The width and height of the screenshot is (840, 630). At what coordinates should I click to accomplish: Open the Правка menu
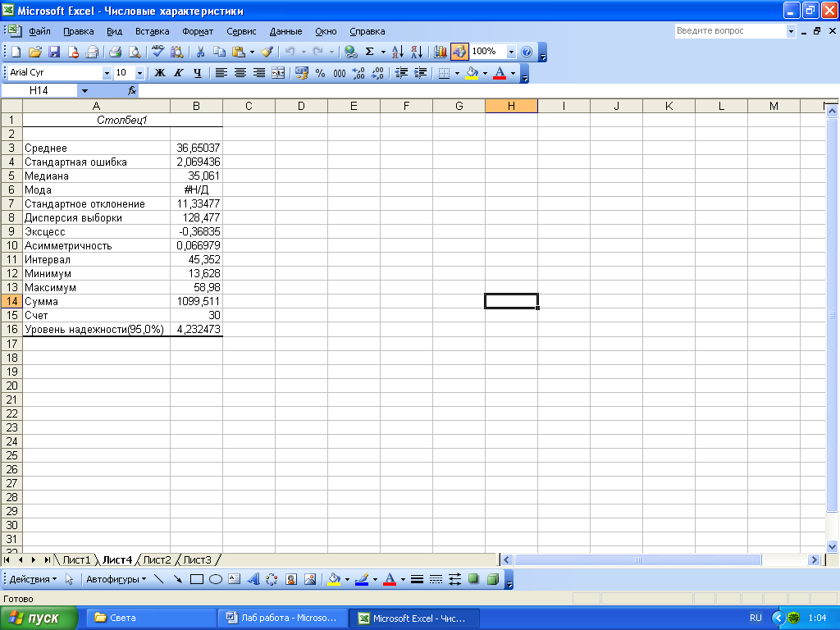[78, 31]
